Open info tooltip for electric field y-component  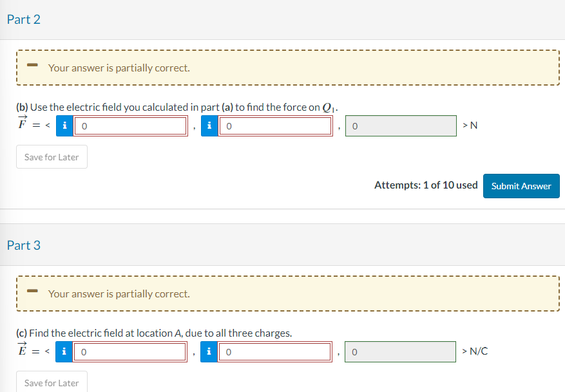click(x=208, y=351)
